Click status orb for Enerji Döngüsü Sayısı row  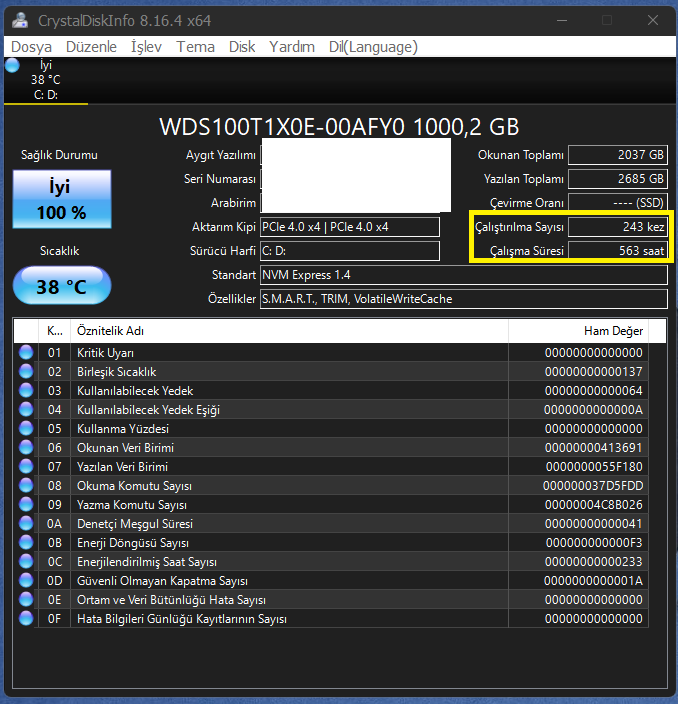[26, 542]
